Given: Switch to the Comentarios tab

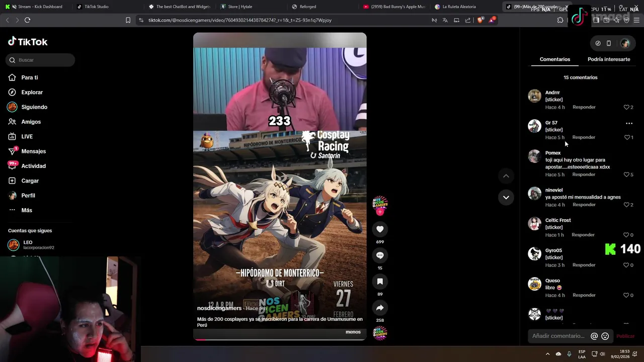Looking at the screenshot, I should 555,59.
